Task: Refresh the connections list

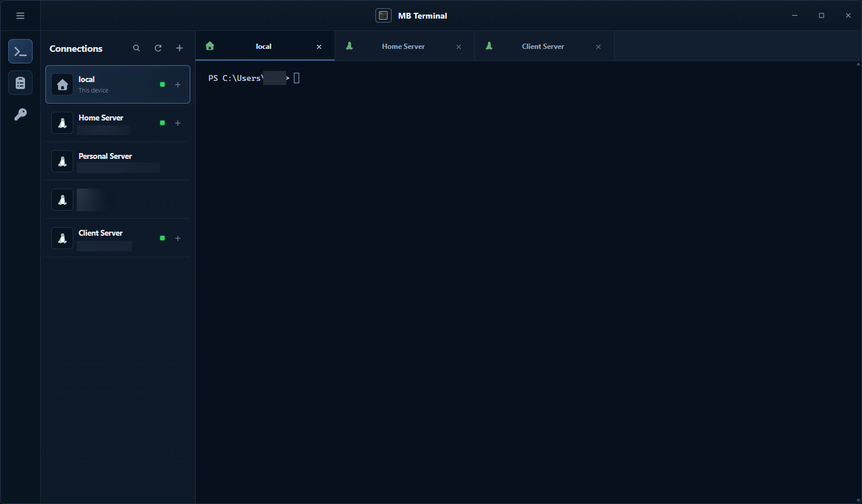Action: tap(158, 48)
